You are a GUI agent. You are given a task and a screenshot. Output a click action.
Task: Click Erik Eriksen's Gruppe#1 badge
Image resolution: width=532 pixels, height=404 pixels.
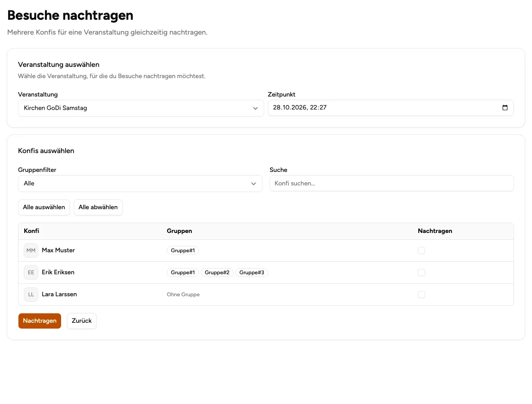[183, 272]
